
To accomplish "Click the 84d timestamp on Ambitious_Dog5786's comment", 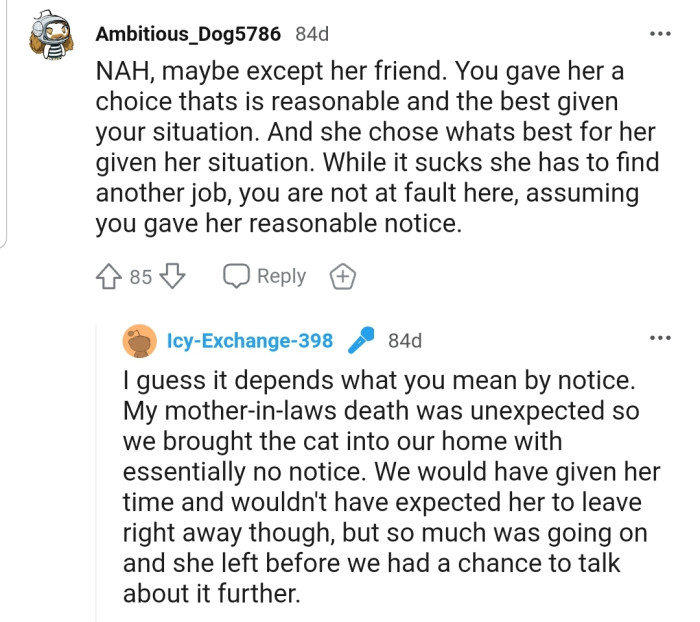I will click(x=312, y=34).
